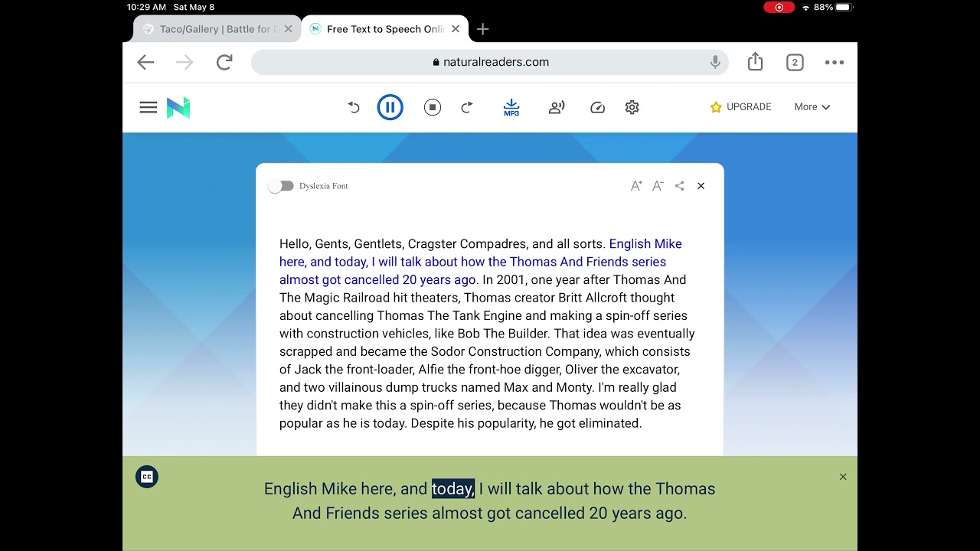This screenshot has width=980, height=551.
Task: Open a new browser tab
Action: click(x=482, y=29)
